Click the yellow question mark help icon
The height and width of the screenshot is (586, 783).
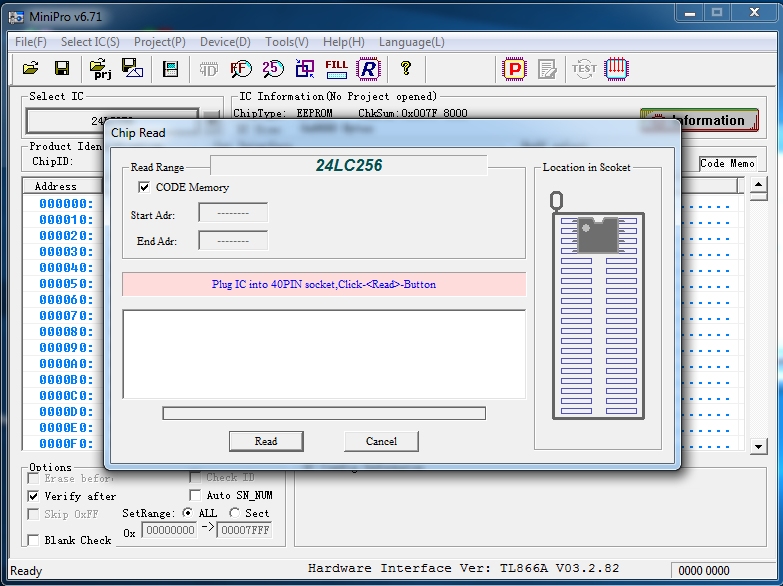click(x=405, y=68)
